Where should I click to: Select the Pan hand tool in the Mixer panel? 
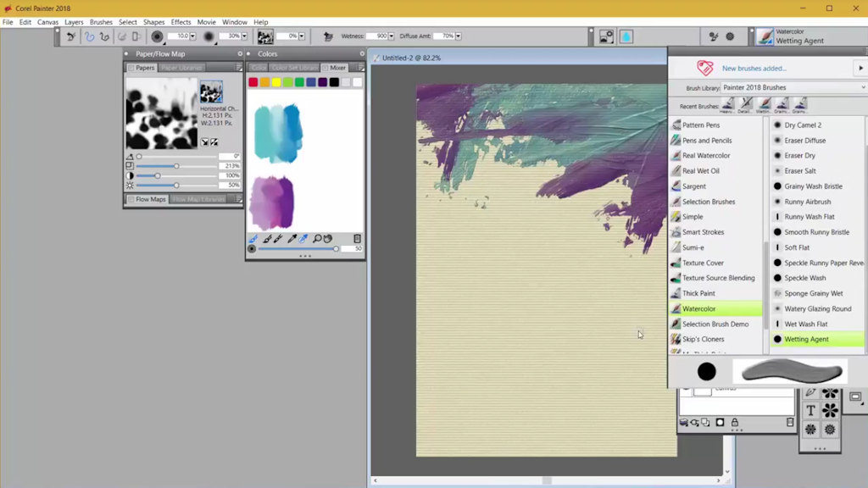pos(329,240)
